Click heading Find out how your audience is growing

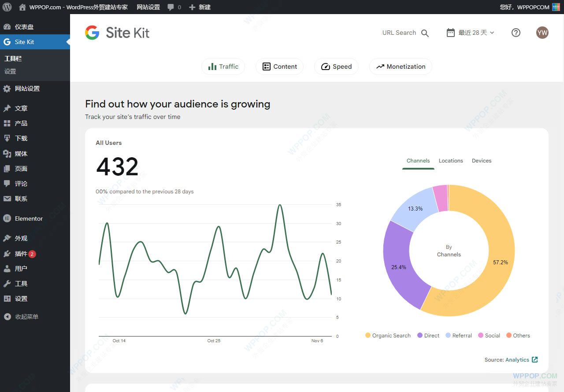point(178,104)
